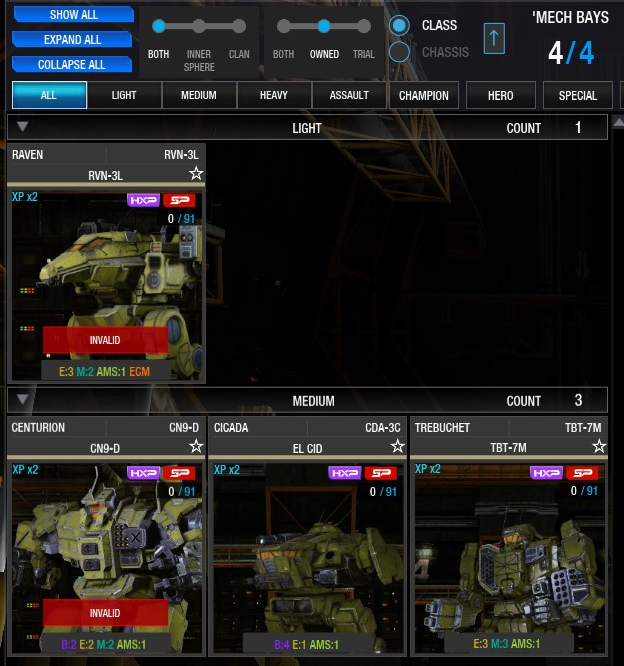Click the Raven hardpoints text E:3 M:2 AMS:1 ECM
This screenshot has width=624, height=666.
click(104, 372)
